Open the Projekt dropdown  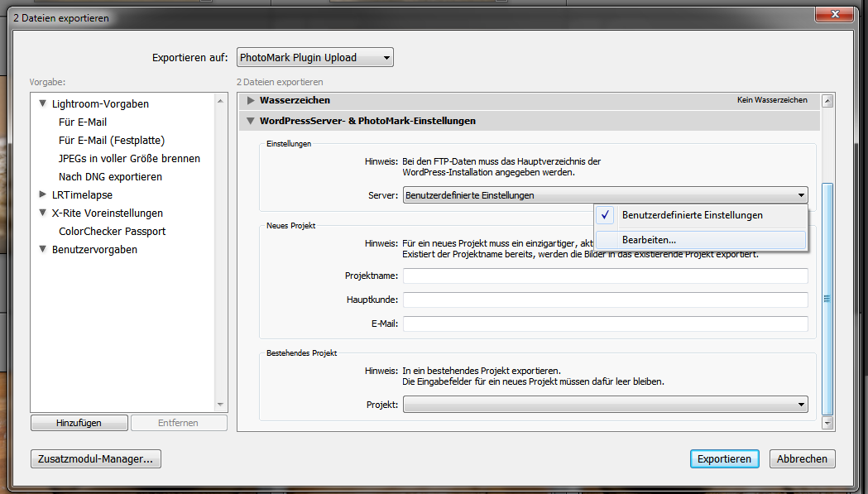click(x=605, y=405)
